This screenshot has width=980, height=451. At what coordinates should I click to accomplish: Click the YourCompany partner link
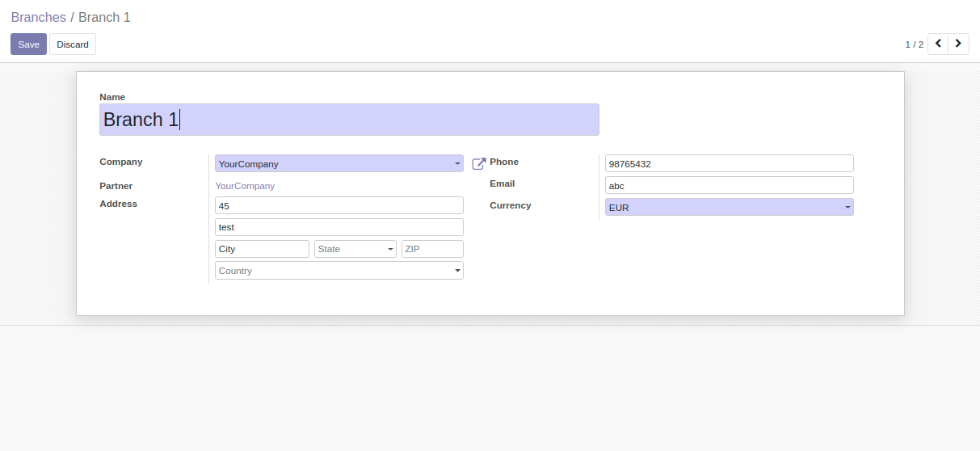click(x=245, y=186)
